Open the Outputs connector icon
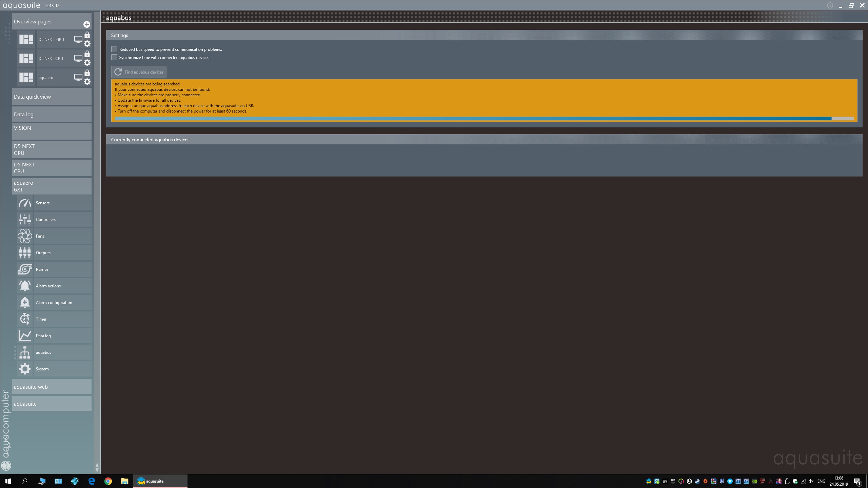Viewport: 868px width, 488px height. pyautogui.click(x=25, y=253)
